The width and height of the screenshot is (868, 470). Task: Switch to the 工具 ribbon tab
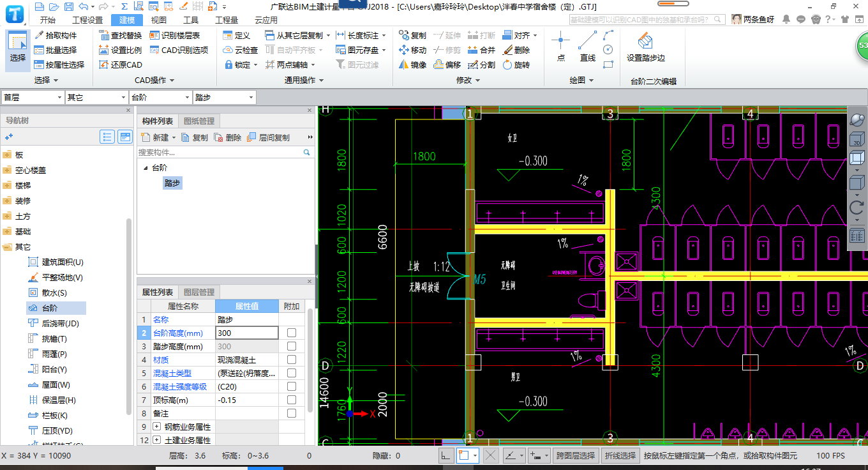pyautogui.click(x=191, y=20)
